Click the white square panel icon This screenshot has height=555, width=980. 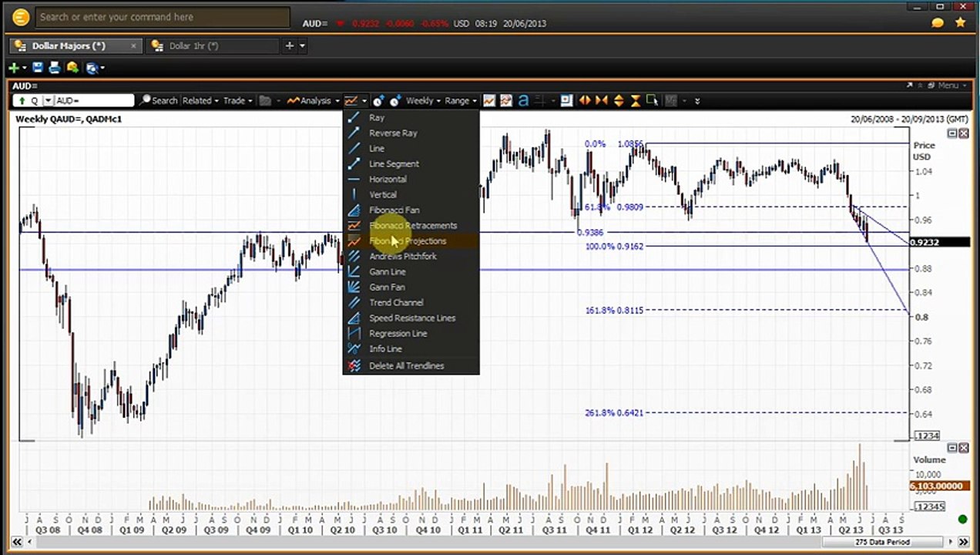(x=567, y=101)
